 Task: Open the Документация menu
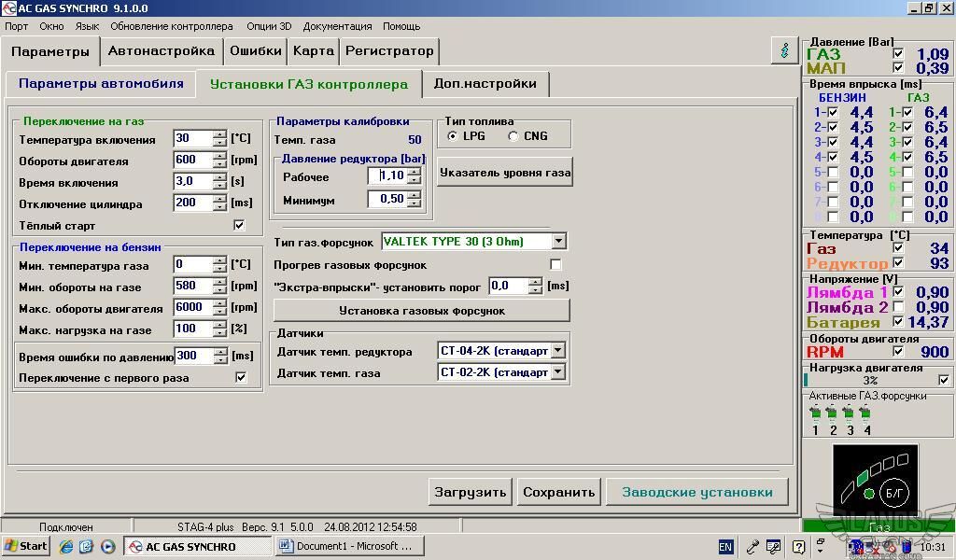pyautogui.click(x=337, y=26)
